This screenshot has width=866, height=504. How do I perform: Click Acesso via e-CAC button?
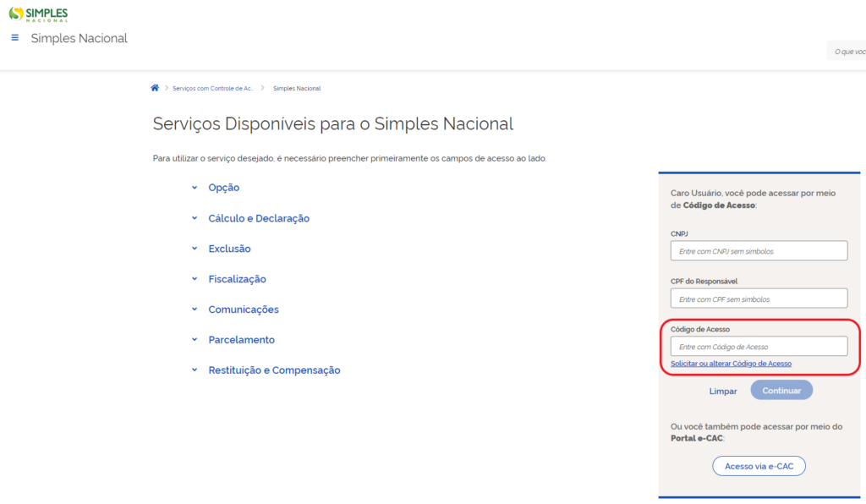[x=759, y=466]
